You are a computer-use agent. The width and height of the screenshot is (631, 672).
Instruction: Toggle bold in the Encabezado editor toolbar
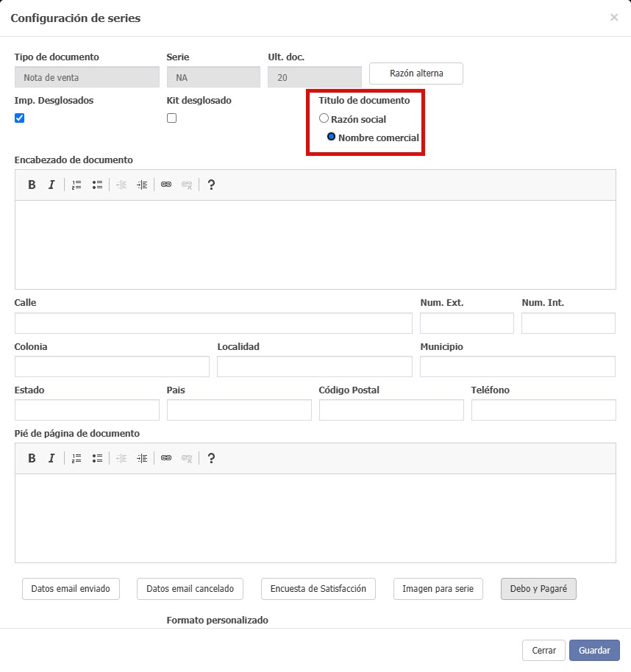tap(32, 185)
